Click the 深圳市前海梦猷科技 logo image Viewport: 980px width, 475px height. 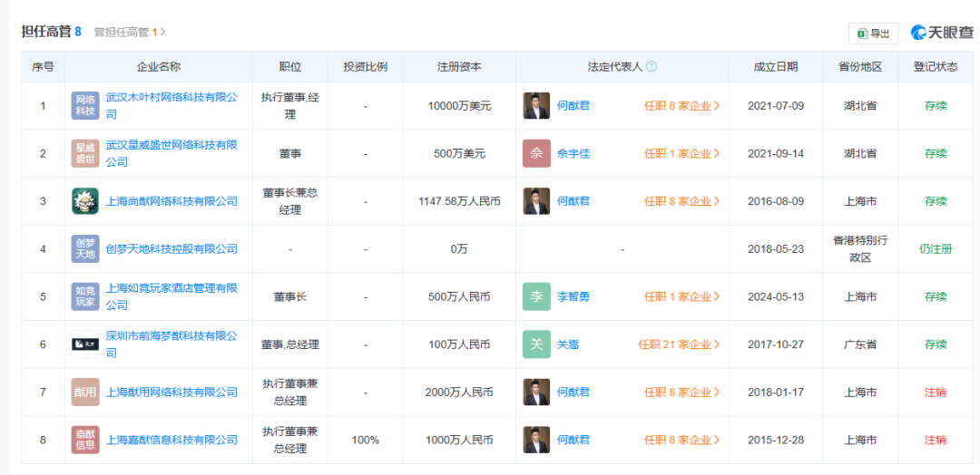click(85, 344)
